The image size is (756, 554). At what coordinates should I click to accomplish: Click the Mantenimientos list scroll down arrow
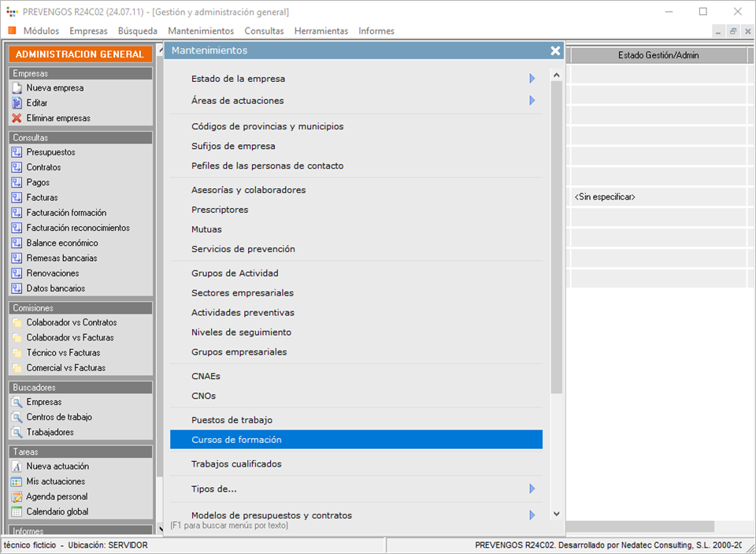click(x=557, y=513)
